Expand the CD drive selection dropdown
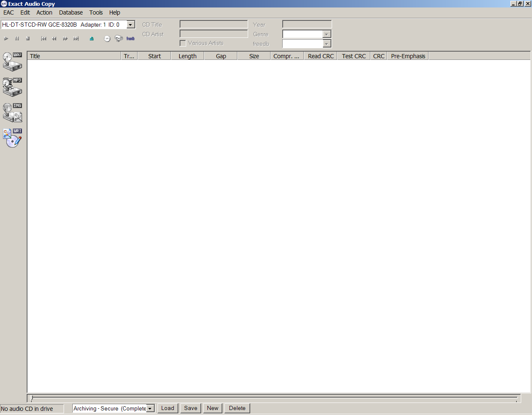The width and height of the screenshot is (532, 415). 131,25
